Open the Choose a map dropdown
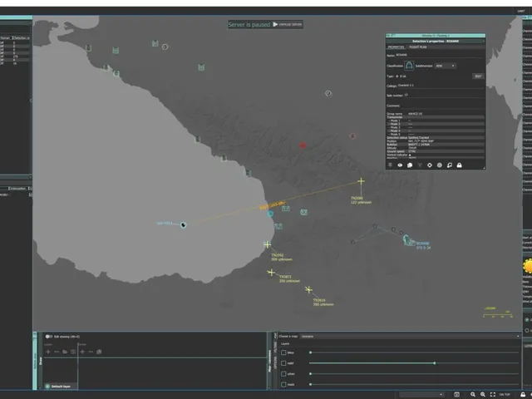The image size is (532, 399). 410,336
